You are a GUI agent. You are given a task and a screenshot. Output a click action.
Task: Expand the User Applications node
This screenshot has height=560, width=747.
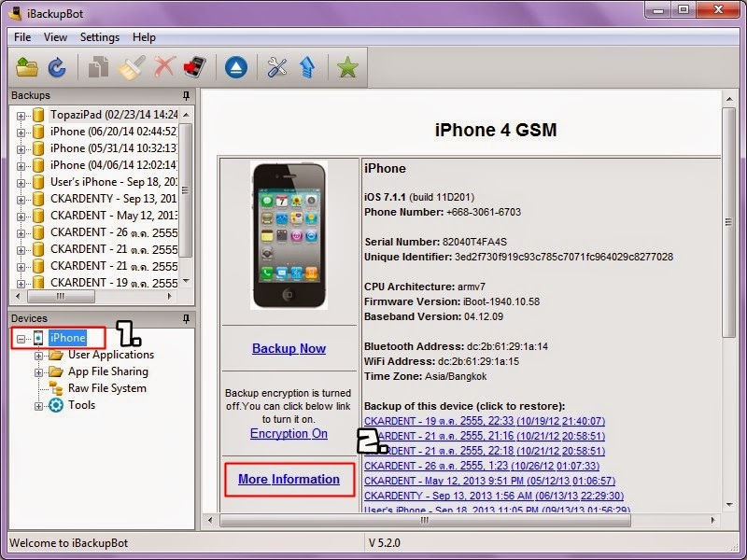coord(38,356)
